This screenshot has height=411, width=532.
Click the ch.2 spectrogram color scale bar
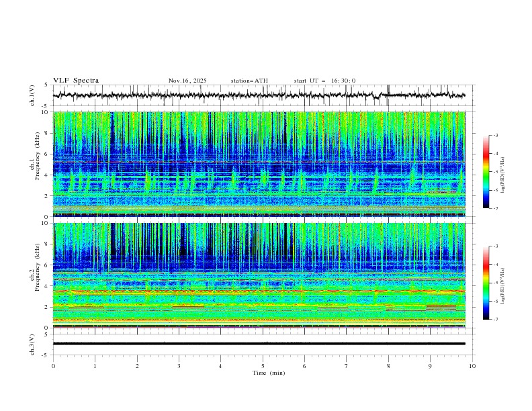click(486, 283)
